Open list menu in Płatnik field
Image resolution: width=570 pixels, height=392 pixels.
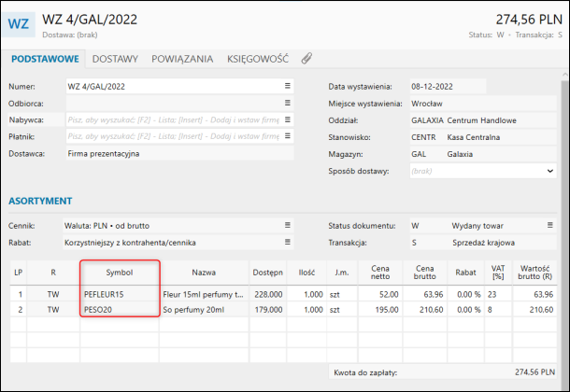coord(288,136)
